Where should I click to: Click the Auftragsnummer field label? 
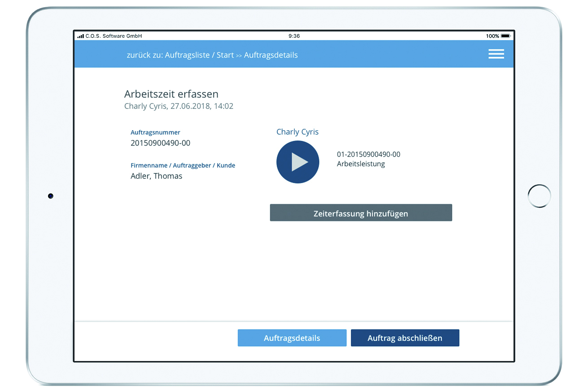tap(155, 132)
